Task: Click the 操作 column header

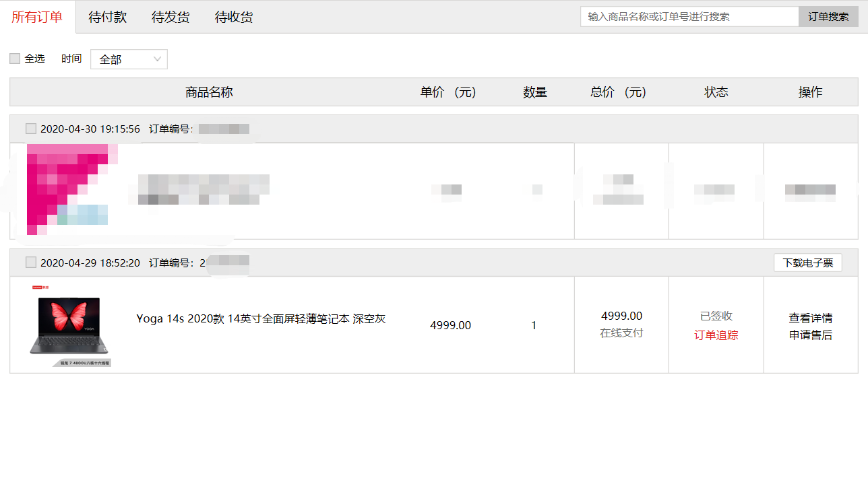Action: pyautogui.click(x=811, y=92)
